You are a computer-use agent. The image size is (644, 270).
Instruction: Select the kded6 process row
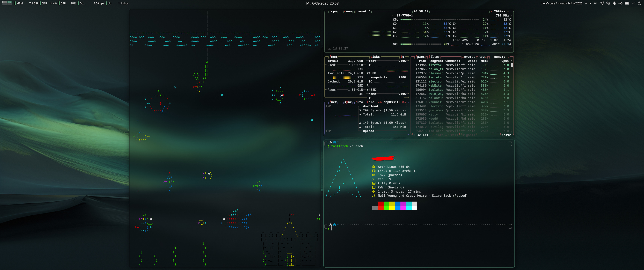pyautogui.click(x=462, y=118)
